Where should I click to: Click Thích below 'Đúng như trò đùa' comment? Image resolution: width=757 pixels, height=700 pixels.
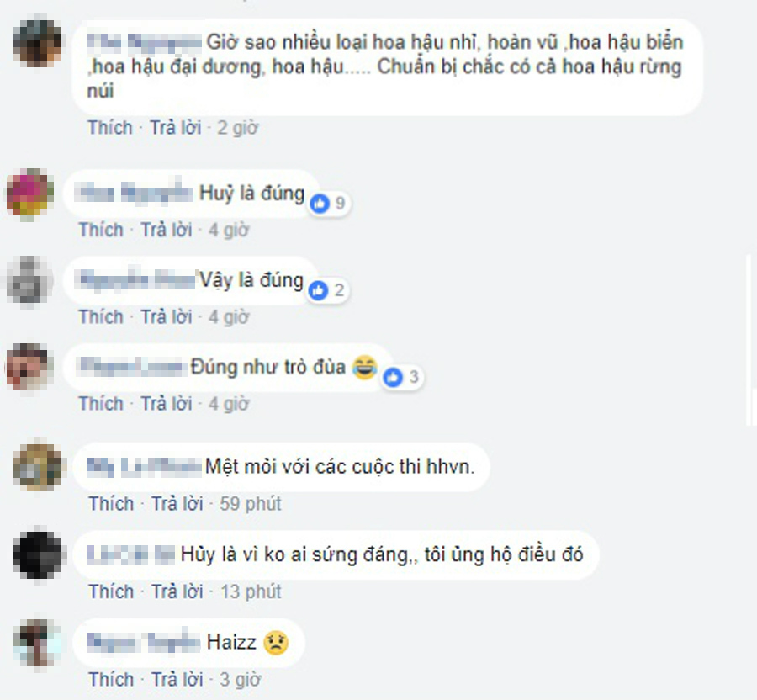(102, 404)
